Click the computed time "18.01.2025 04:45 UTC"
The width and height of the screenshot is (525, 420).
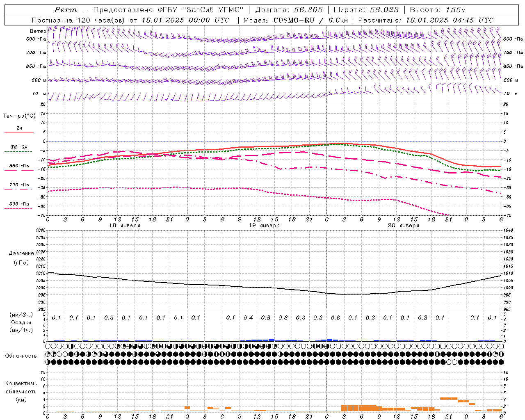click(x=450, y=20)
